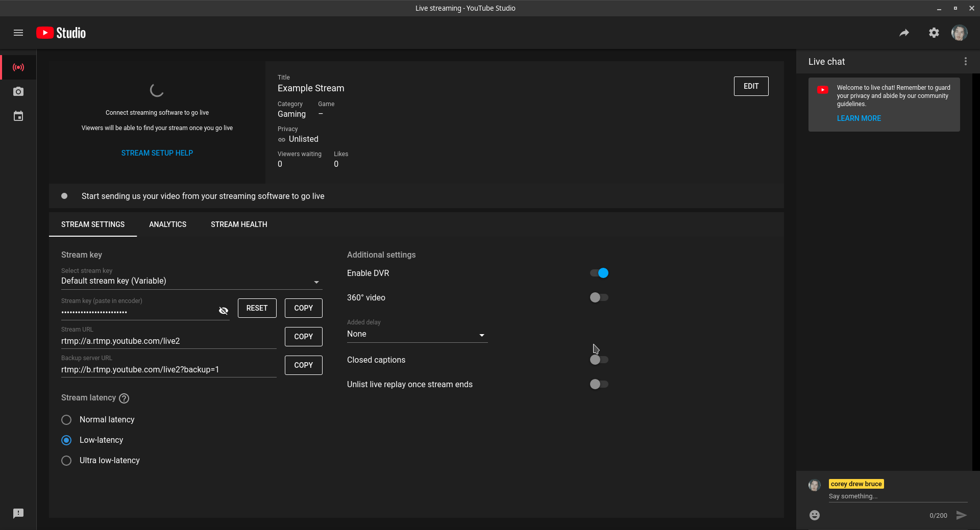
Task: Turn on the 360° video switch
Action: coord(599,297)
